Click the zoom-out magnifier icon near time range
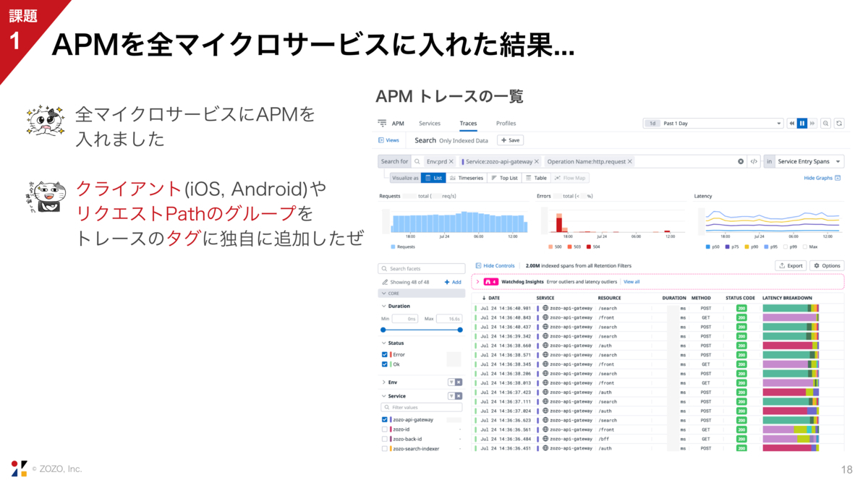 tap(826, 124)
